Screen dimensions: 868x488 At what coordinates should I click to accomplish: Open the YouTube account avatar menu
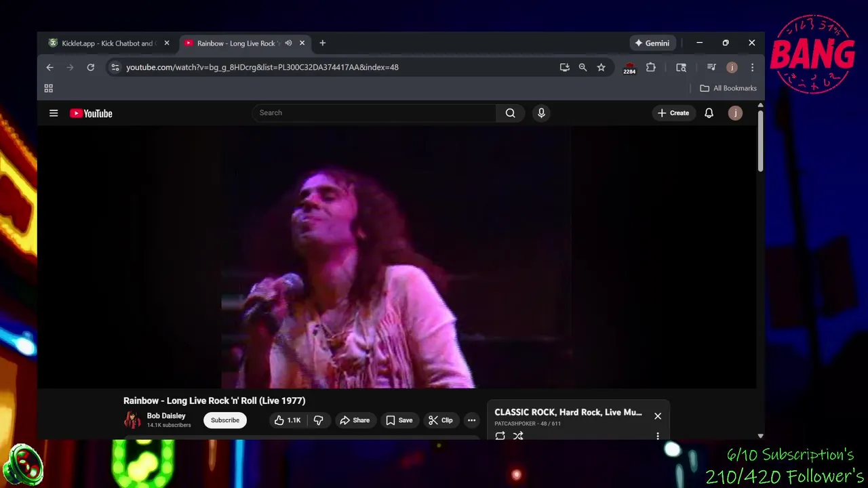coord(735,113)
